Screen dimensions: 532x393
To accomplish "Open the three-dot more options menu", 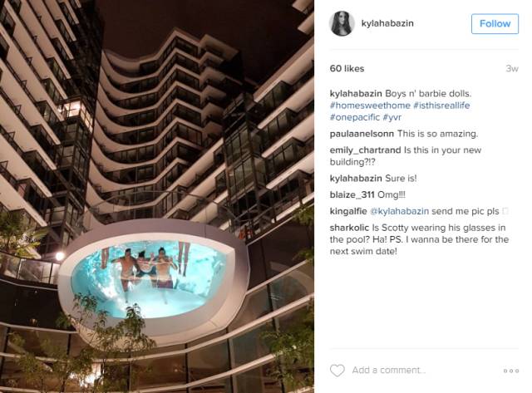I will (511, 371).
